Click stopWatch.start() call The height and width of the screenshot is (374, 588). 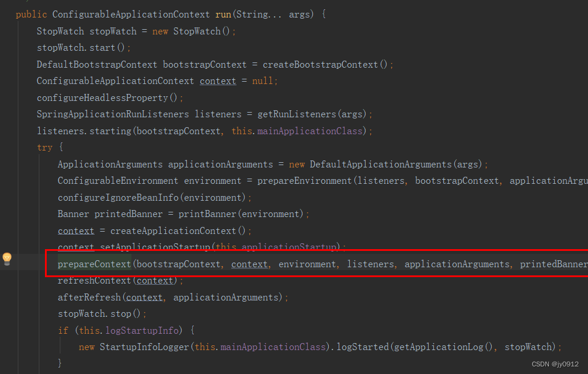pos(81,48)
